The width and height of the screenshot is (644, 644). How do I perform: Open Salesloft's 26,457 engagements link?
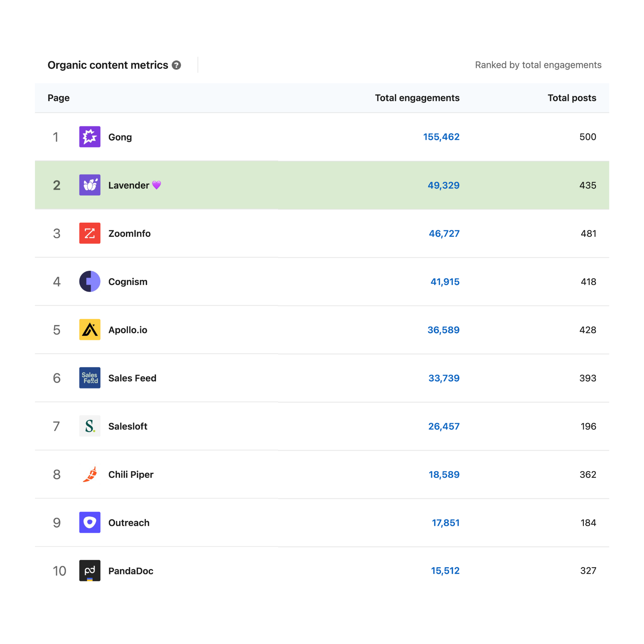(444, 426)
